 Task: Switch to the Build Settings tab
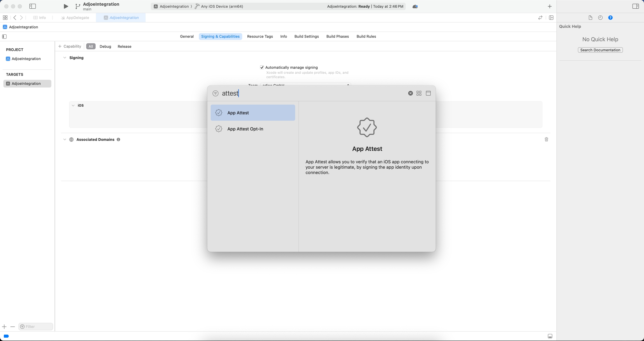pos(306,36)
